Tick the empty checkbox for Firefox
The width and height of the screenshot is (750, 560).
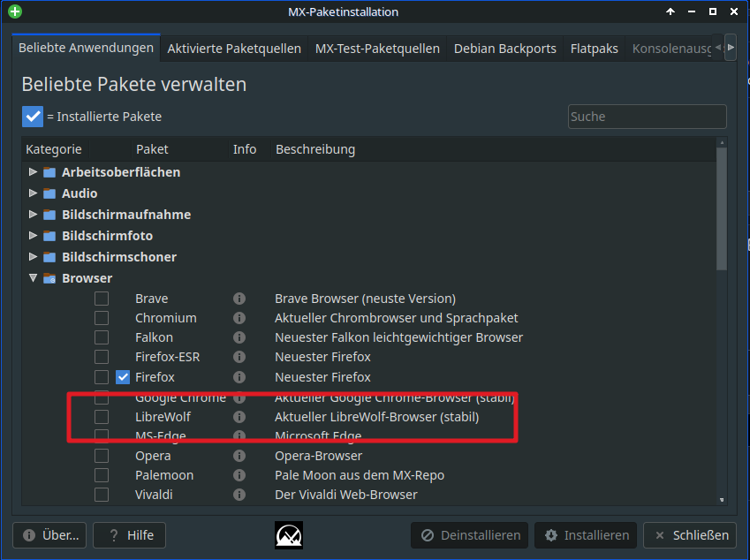(x=102, y=377)
